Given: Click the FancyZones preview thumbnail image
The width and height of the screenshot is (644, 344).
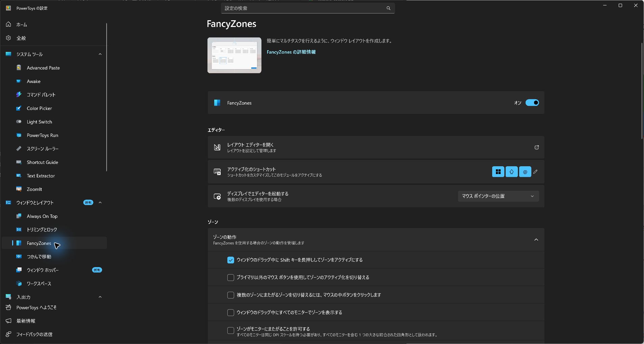Looking at the screenshot, I should [234, 55].
